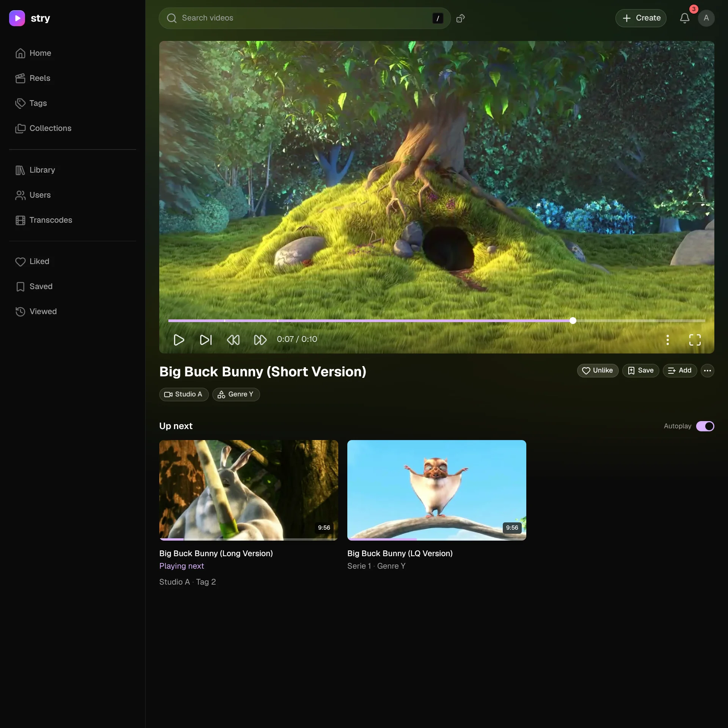Click the Tag 2 label
728x728 pixels.
206,582
